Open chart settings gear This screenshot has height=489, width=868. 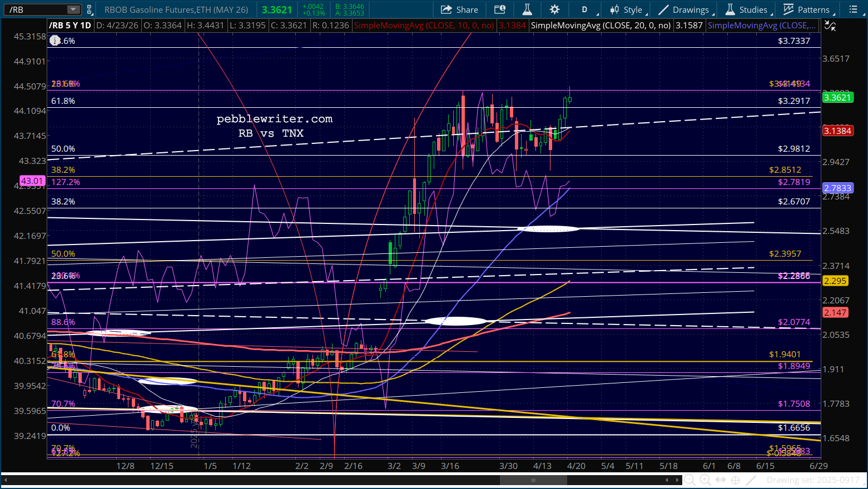(554, 9)
